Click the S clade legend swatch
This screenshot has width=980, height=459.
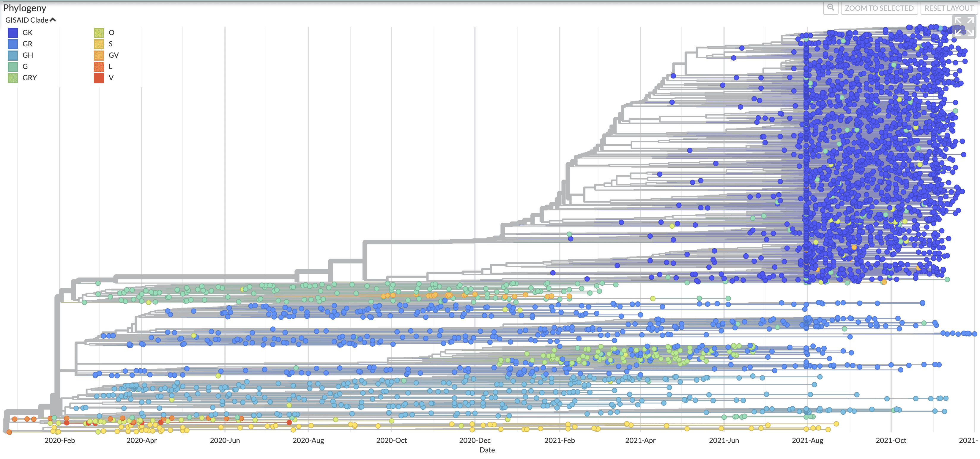point(99,44)
